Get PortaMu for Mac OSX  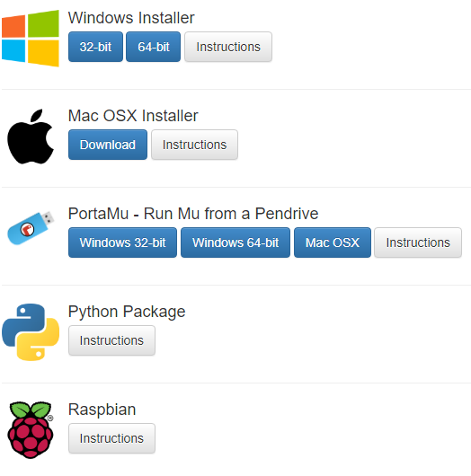[x=333, y=242]
